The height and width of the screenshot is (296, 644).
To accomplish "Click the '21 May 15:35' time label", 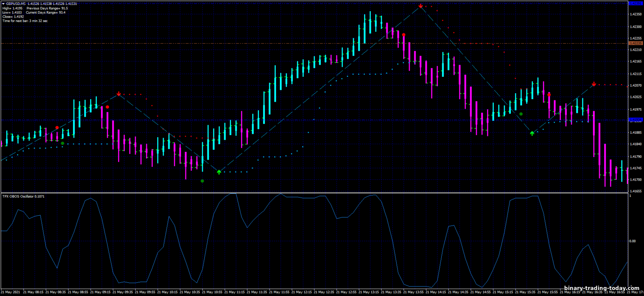I will click(525, 293).
